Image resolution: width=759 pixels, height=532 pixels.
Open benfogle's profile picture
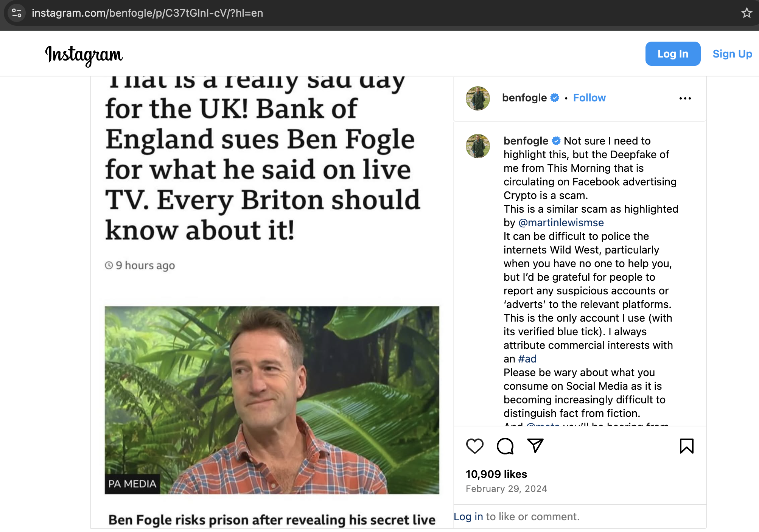tap(477, 98)
